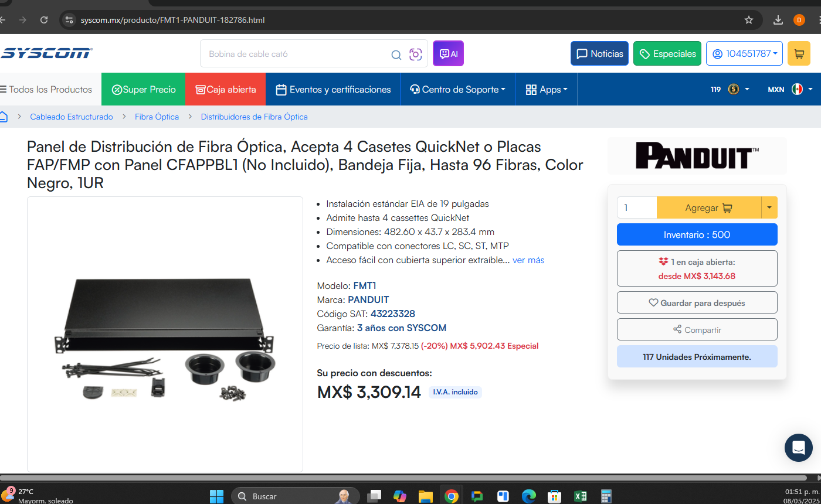Click the 3 años con SYSCOM warranty

401,328
